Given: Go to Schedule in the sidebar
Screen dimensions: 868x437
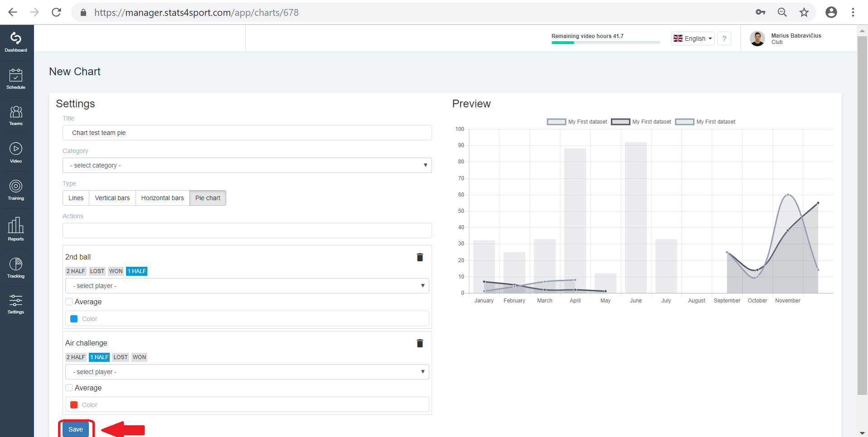Looking at the screenshot, I should coord(16,79).
